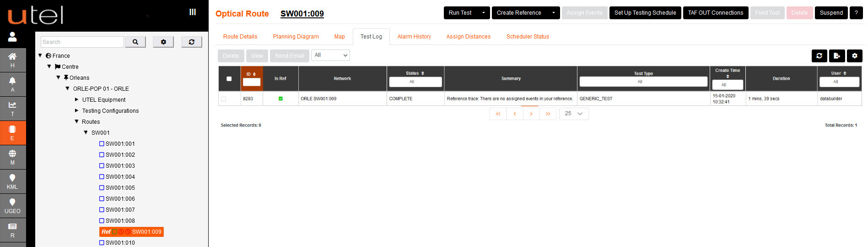Collapse the SW001 routes tree node

click(86, 132)
